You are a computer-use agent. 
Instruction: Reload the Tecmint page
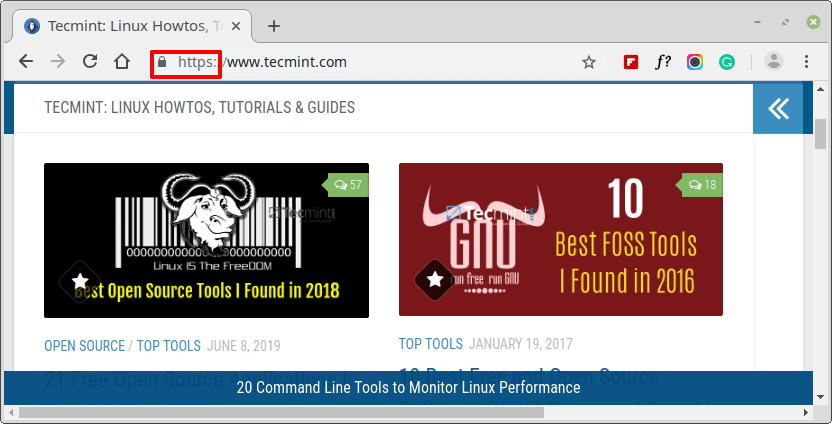(x=90, y=62)
